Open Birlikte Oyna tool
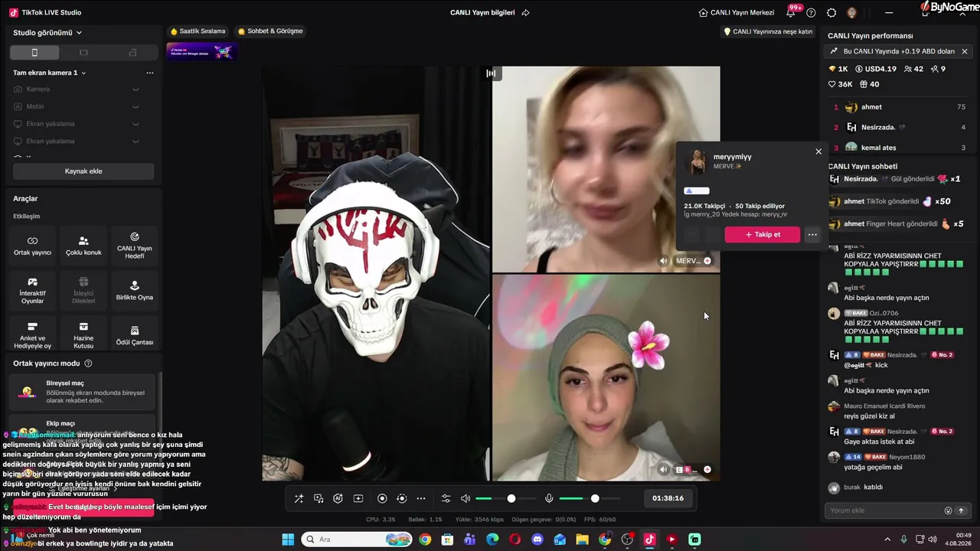 pos(135,291)
